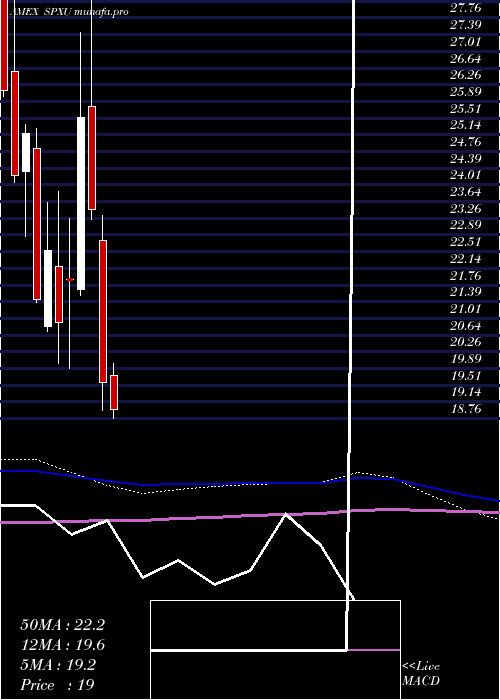
Task: Click the 50MA : 22.2 readout
Action: 62,625
